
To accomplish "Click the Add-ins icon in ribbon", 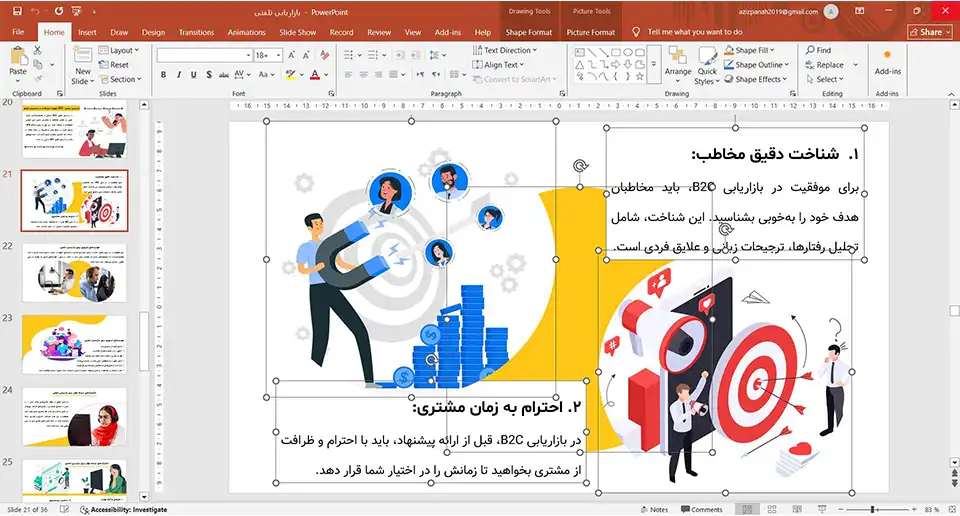I will [x=887, y=61].
